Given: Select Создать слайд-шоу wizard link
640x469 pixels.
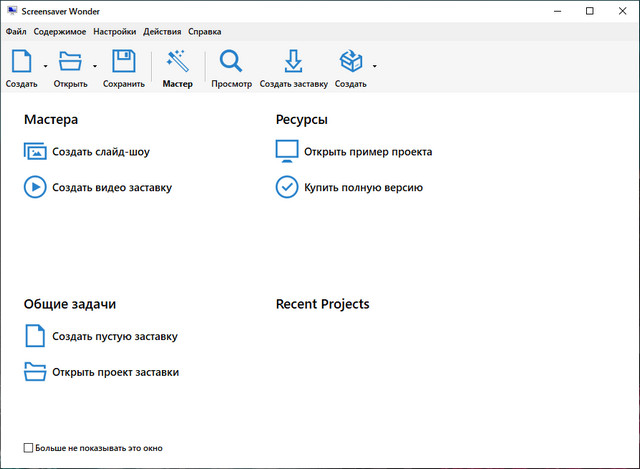Looking at the screenshot, I should tap(100, 152).
